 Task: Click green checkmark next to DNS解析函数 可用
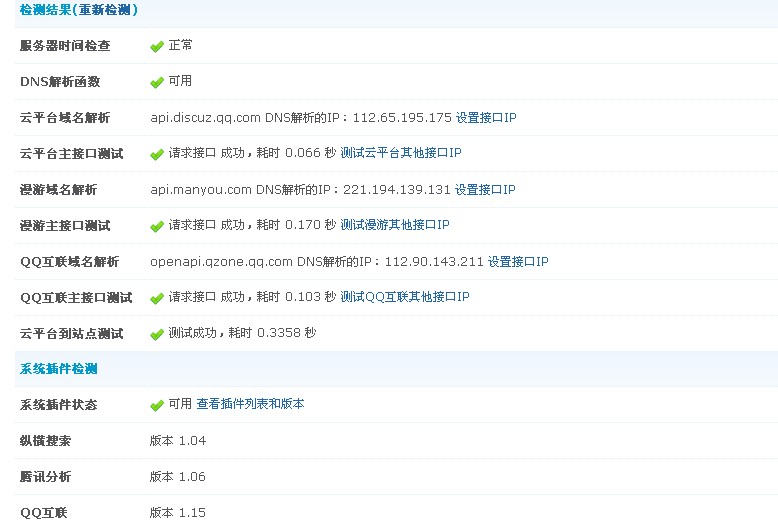click(157, 82)
